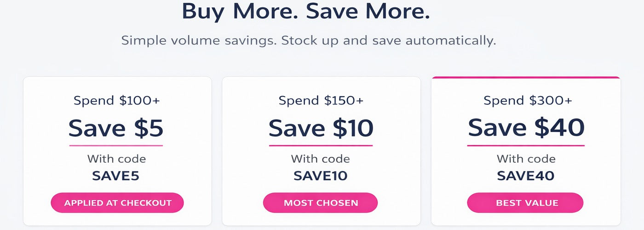The height and width of the screenshot is (230, 644).
Task: Click With code label above SAVE5
Action: 116,159
